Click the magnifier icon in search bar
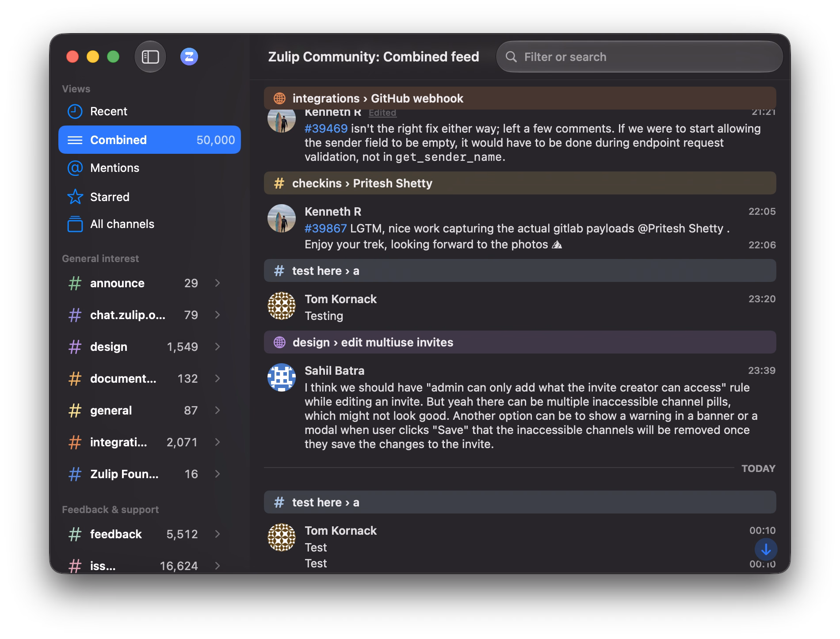 point(511,57)
